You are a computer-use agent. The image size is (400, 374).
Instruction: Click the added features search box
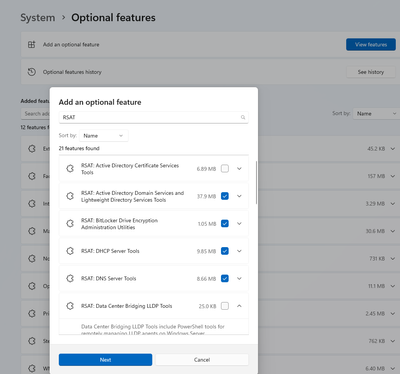[35, 114]
